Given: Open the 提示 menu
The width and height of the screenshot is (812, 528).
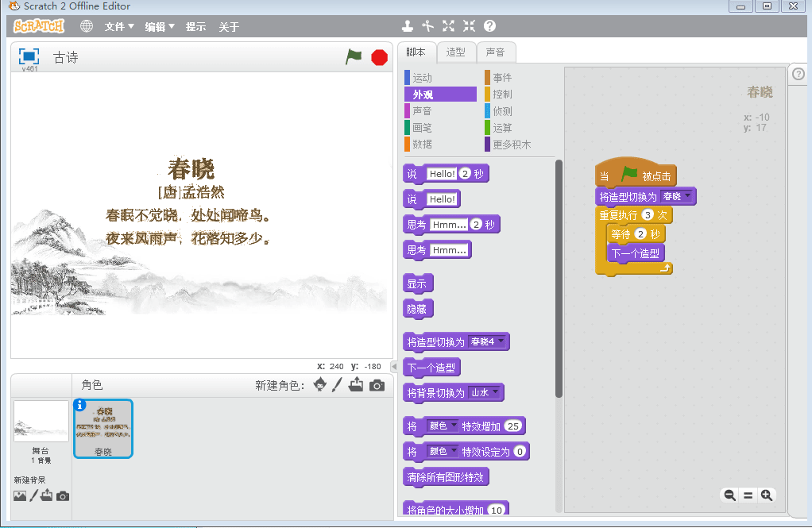Looking at the screenshot, I should pyautogui.click(x=195, y=26).
